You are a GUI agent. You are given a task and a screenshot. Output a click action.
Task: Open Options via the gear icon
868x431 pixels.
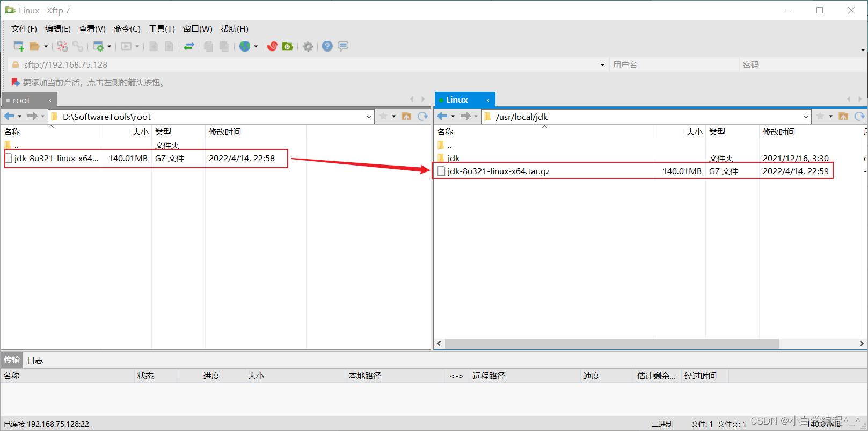tap(308, 46)
